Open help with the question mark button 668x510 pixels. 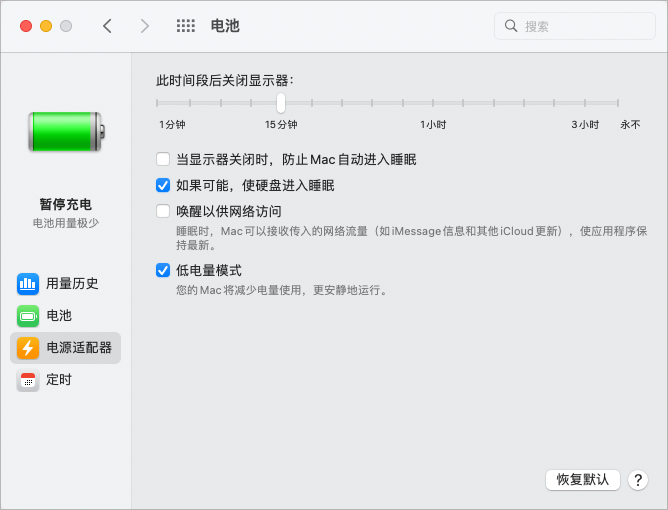(x=637, y=480)
